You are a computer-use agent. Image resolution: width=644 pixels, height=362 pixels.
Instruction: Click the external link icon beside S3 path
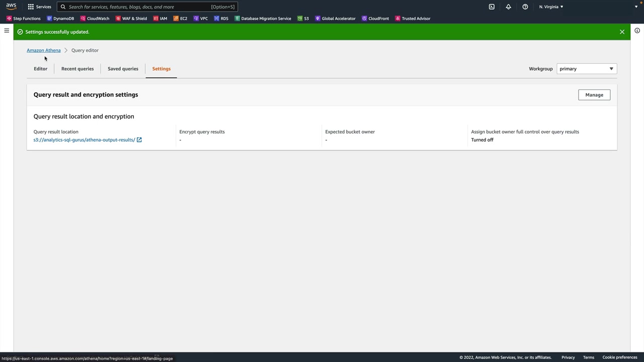click(139, 140)
